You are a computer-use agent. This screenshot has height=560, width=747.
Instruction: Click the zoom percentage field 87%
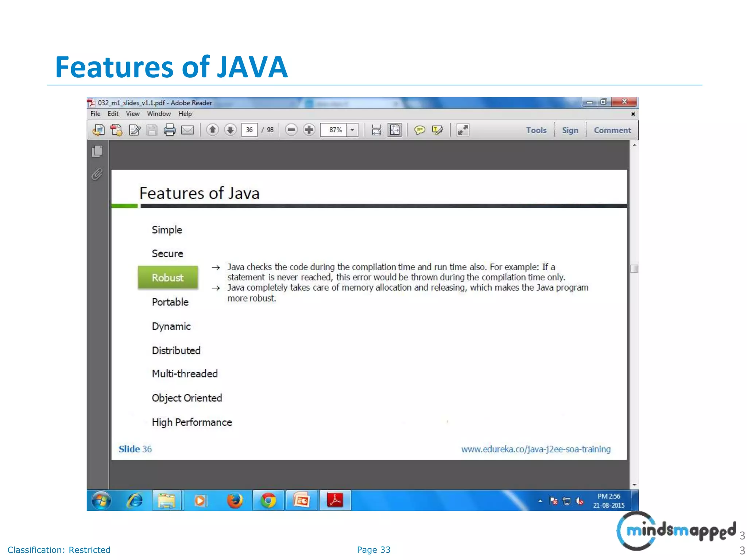pyautogui.click(x=334, y=130)
